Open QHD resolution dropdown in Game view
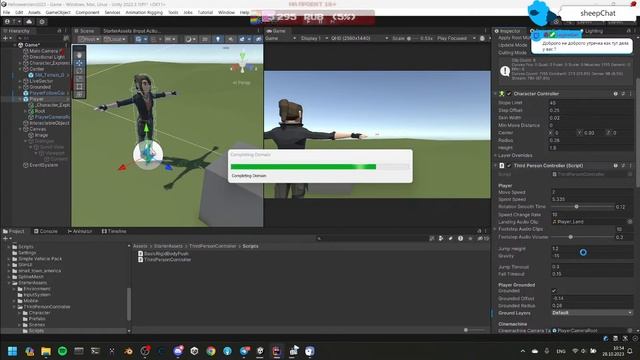640x360 pixels. (x=359, y=38)
